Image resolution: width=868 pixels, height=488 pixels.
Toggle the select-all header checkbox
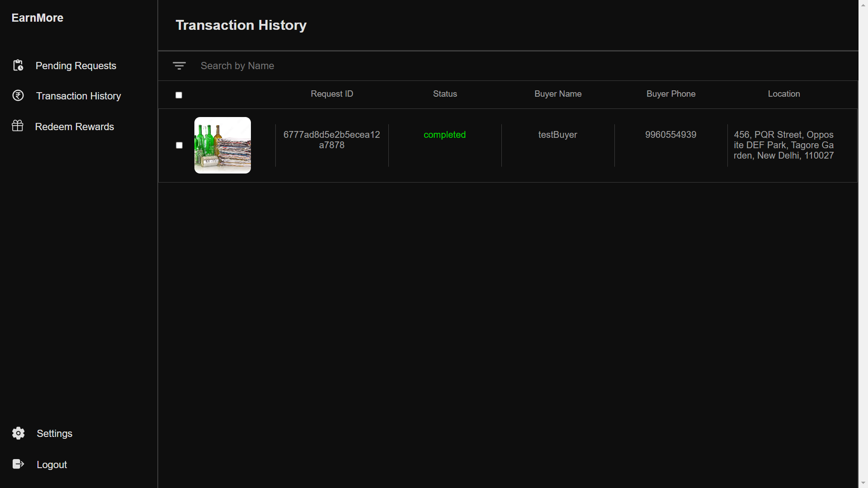[179, 95]
